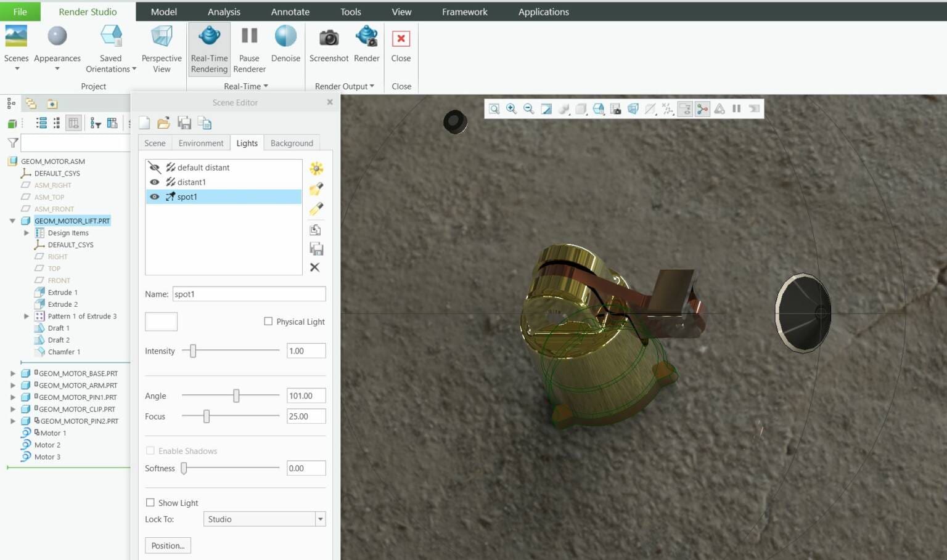Show the hidden default distant light

155,168
